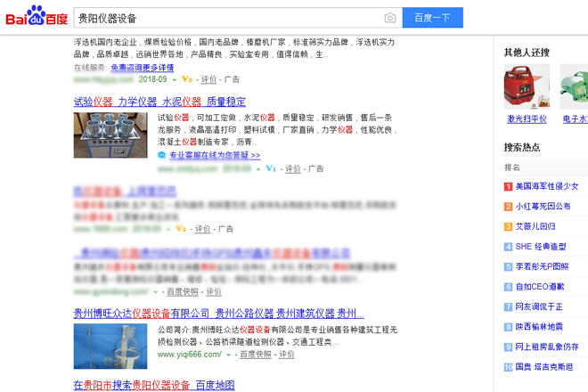588x392 pixels.
Task: Open hot search 艾薇儿回归
Action: click(x=535, y=226)
